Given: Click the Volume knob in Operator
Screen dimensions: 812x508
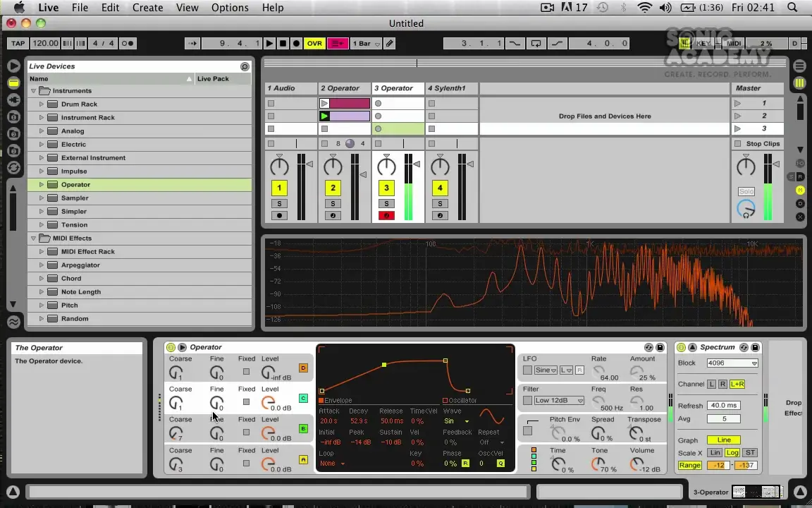Looking at the screenshot, I should click(637, 464).
